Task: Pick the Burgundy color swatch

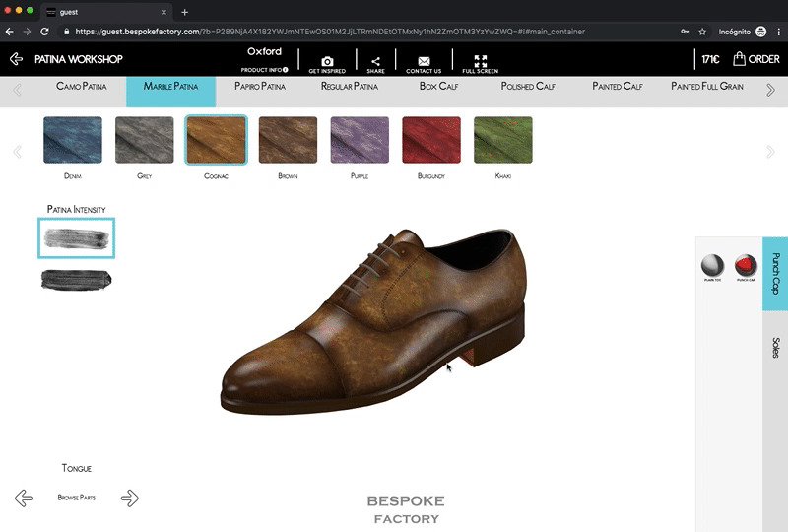Action: click(x=430, y=140)
